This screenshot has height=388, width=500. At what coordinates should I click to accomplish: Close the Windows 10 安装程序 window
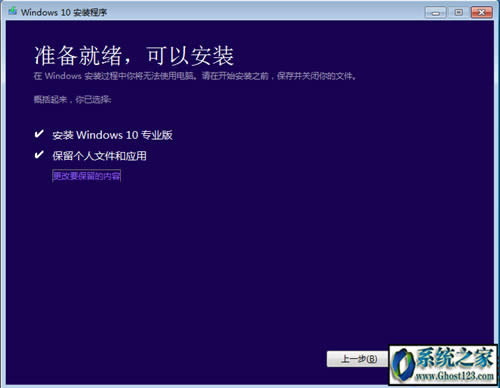click(482, 13)
